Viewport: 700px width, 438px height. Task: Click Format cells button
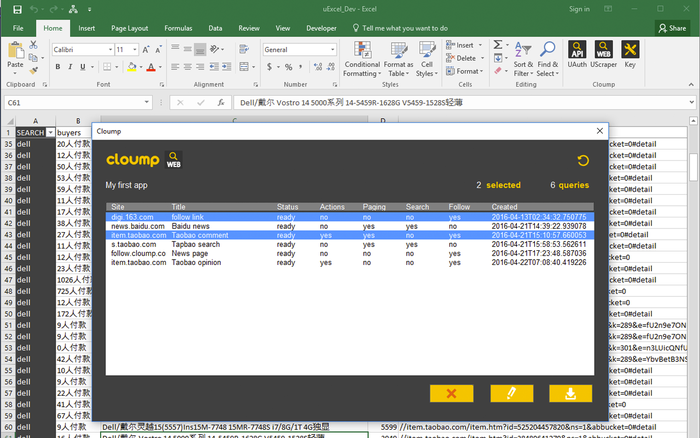tap(465, 71)
